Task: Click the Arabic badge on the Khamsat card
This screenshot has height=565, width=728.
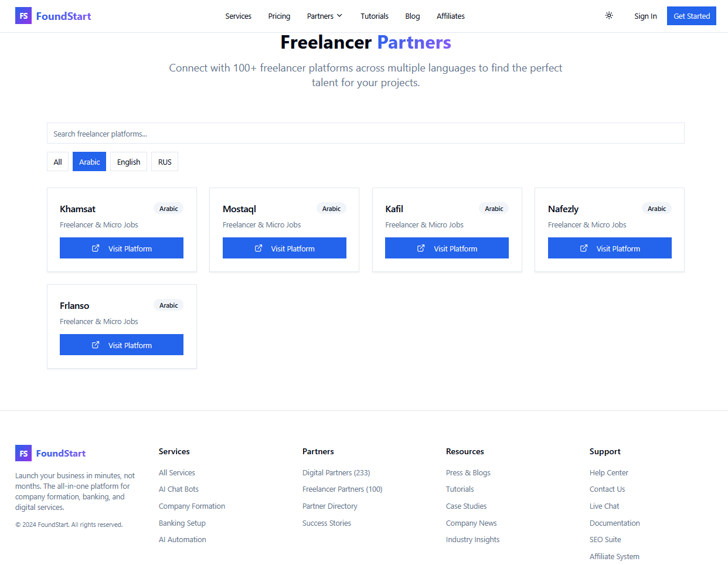Action: (x=168, y=208)
